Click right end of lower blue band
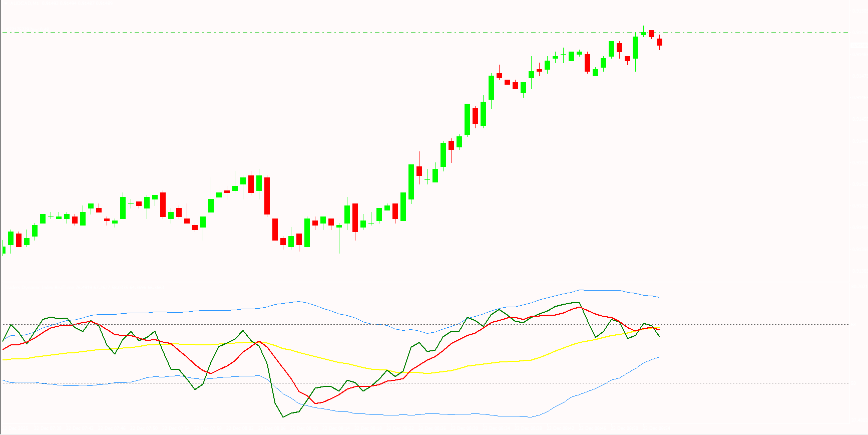The height and width of the screenshot is (435, 868). tap(659, 357)
